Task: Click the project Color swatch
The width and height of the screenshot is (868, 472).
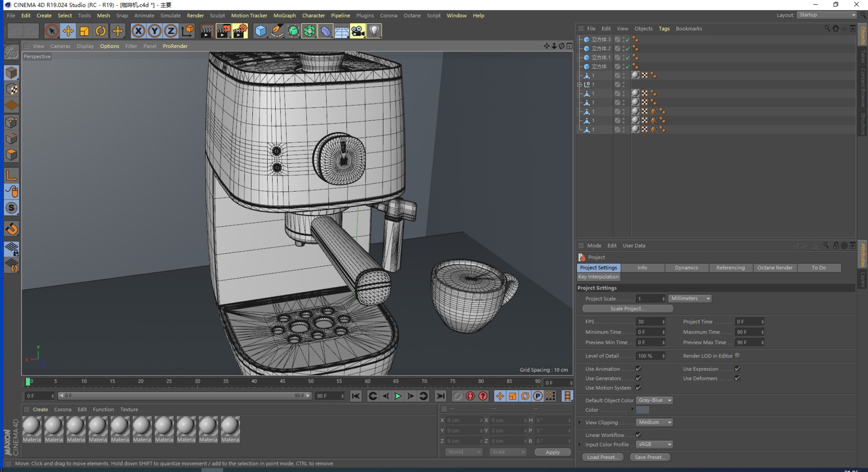Action: click(642, 410)
